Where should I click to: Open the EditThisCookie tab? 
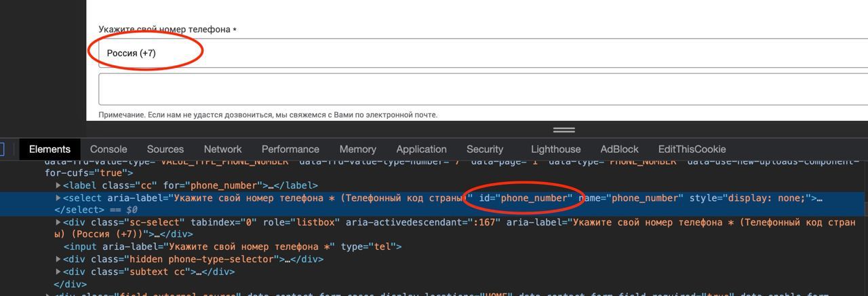tap(692, 149)
